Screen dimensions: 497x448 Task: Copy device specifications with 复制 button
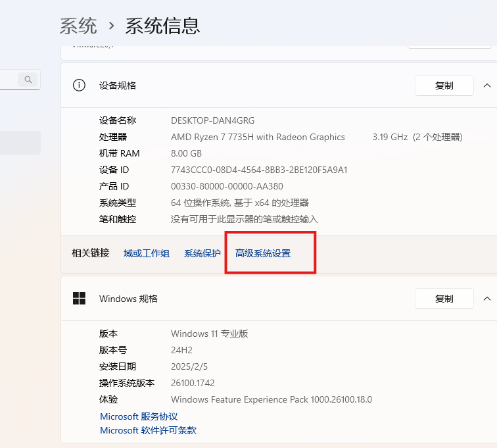click(x=444, y=86)
